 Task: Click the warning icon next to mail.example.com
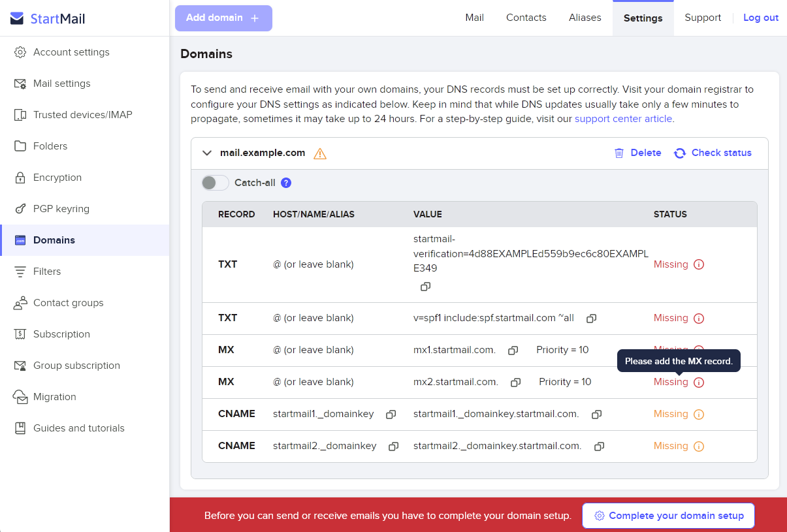(x=319, y=153)
